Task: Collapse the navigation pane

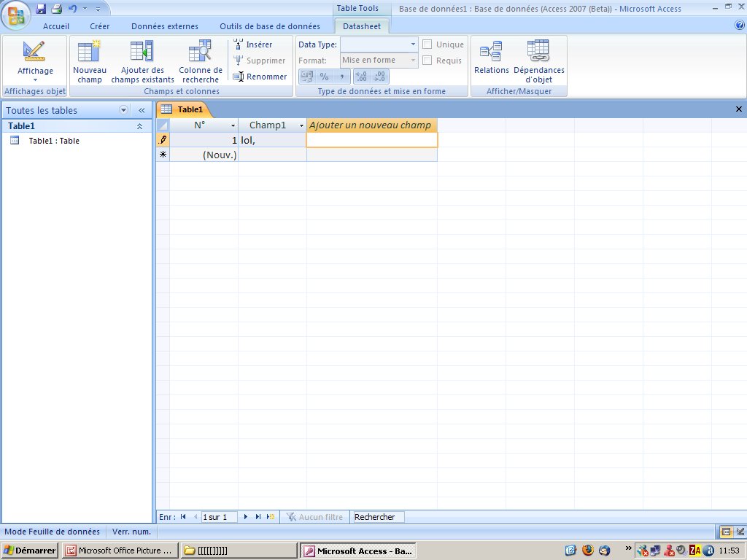Action: [142, 111]
